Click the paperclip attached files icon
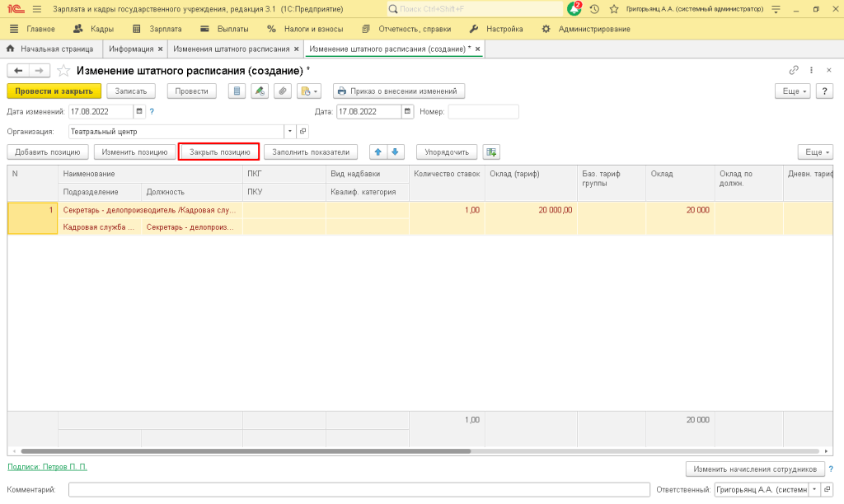The width and height of the screenshot is (844, 504). 282,91
